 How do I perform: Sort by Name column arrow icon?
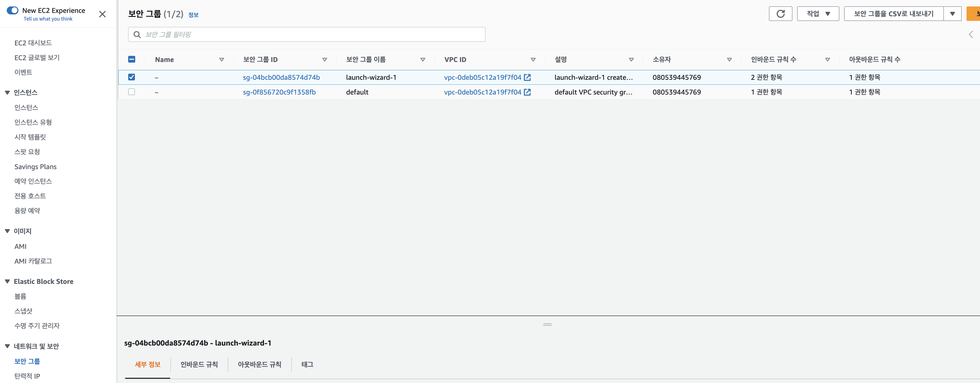pos(221,60)
